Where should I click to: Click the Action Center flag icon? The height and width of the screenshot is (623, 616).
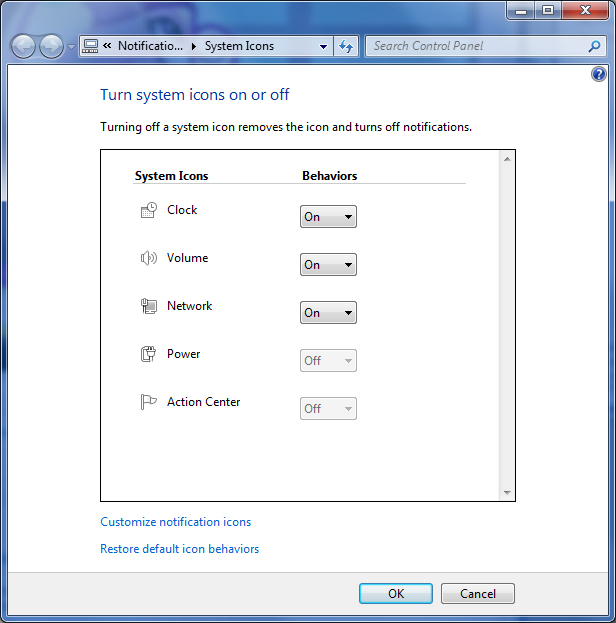coord(149,402)
